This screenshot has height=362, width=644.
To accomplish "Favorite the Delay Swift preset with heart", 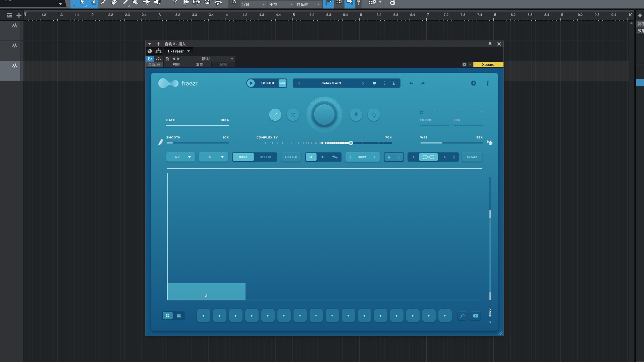I will click(x=374, y=83).
